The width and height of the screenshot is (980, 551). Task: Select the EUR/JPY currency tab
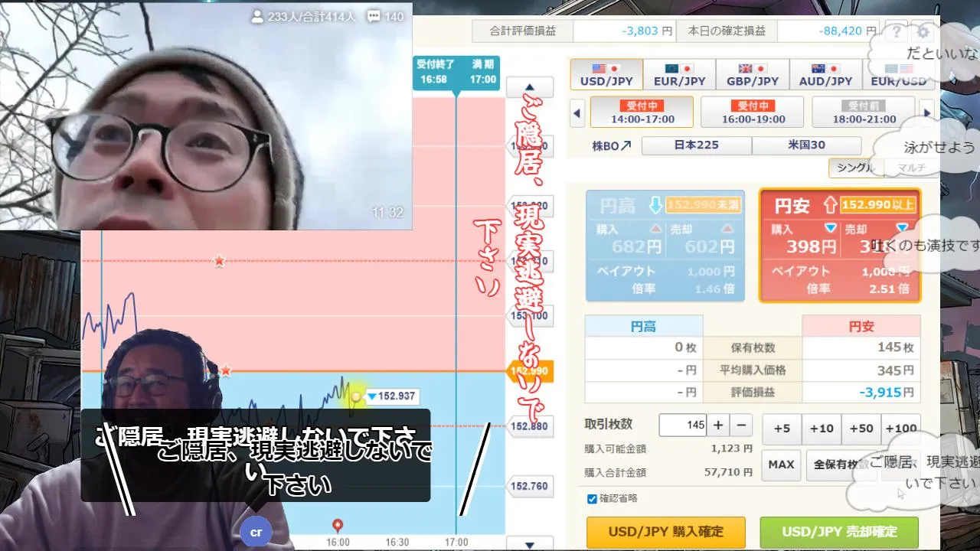679,75
